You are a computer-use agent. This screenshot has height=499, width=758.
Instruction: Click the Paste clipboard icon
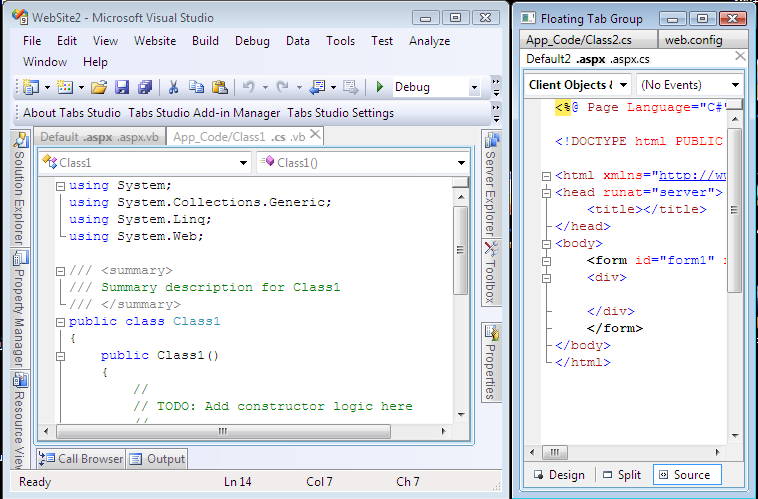click(220, 87)
